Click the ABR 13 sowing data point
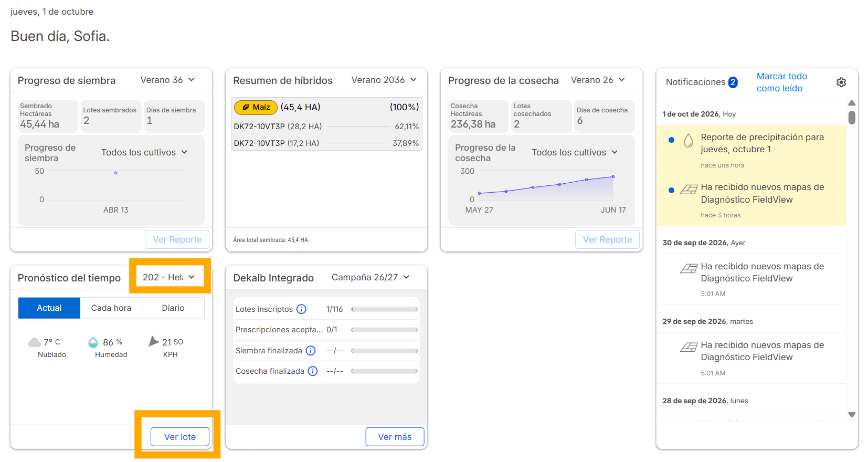 [116, 173]
